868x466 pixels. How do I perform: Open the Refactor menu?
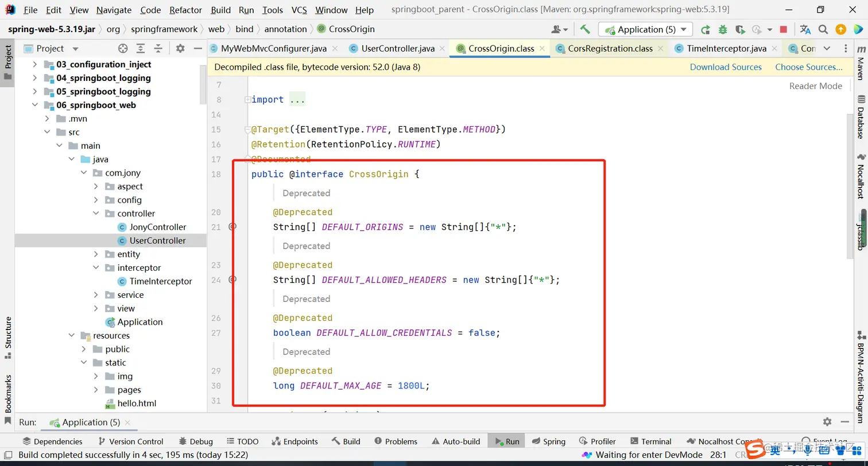click(x=185, y=10)
